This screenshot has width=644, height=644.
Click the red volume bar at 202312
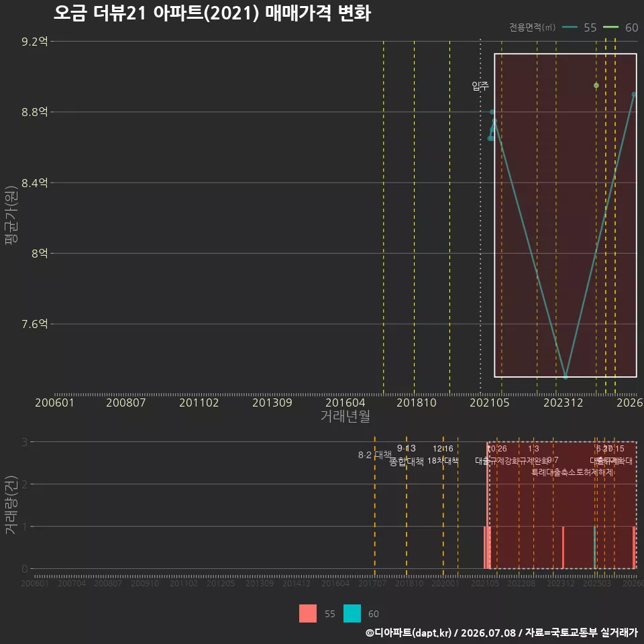pos(563,547)
